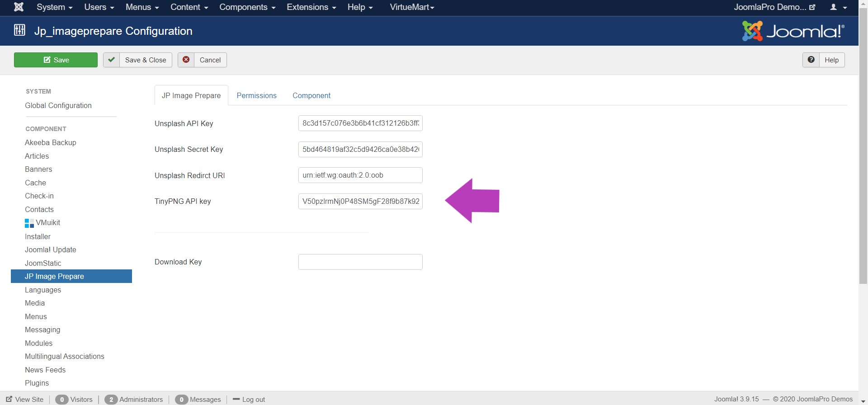Click the red X icon beside Cancel
Viewport: 868px width, 405px height.
click(186, 60)
